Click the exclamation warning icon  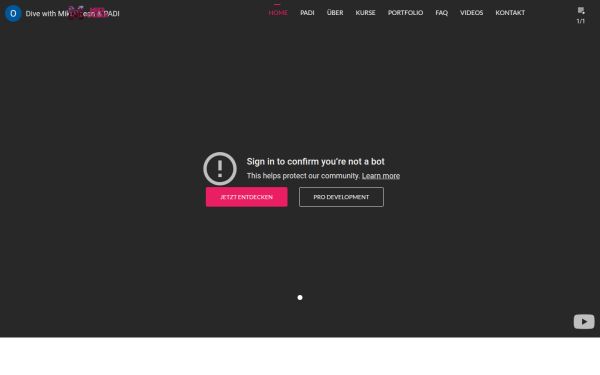[220, 169]
